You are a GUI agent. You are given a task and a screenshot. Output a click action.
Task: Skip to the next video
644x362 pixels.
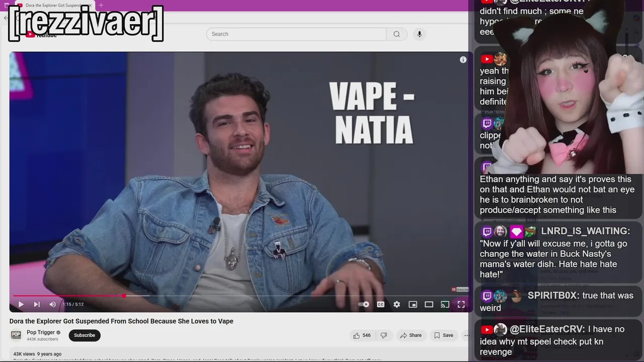[37, 304]
